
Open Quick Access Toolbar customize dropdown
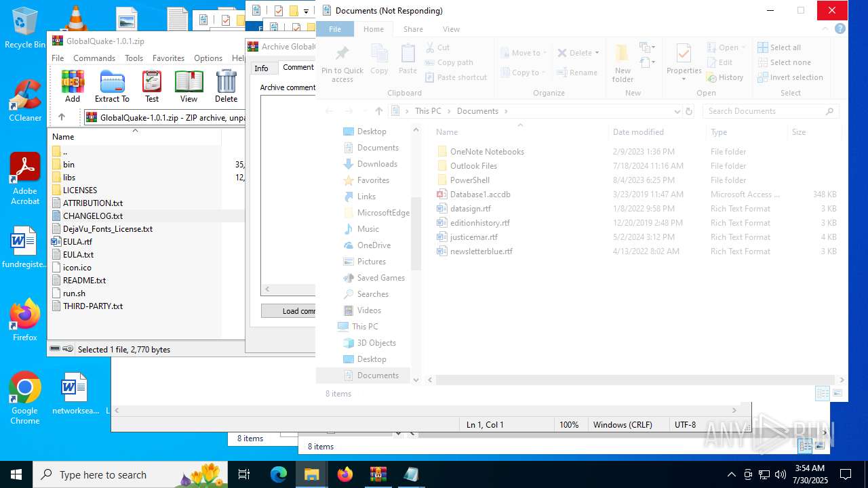[x=306, y=11]
